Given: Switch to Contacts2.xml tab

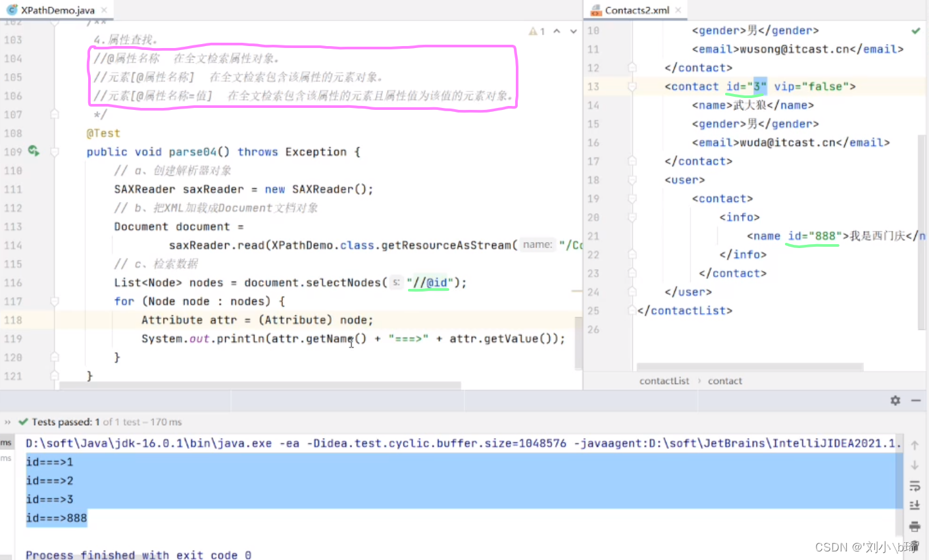Looking at the screenshot, I should coord(636,10).
